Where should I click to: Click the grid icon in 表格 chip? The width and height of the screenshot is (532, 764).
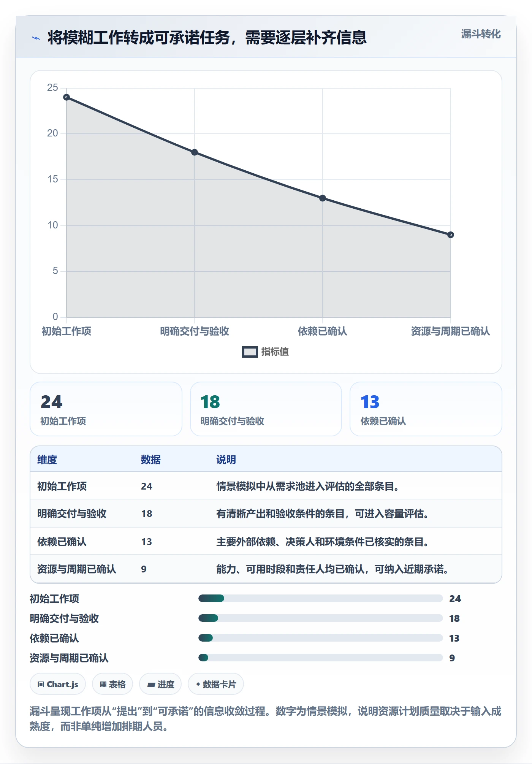103,685
